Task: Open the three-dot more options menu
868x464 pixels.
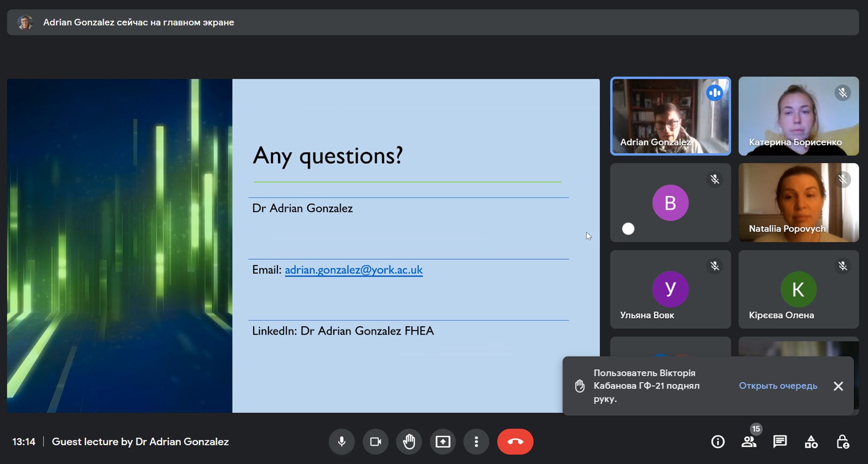Action: (476, 442)
